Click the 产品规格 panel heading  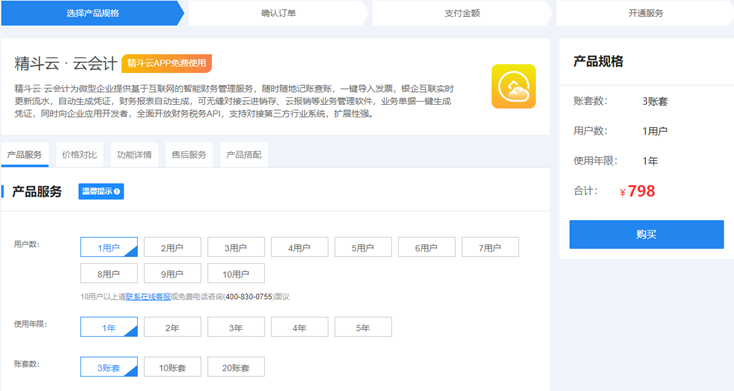(x=598, y=61)
